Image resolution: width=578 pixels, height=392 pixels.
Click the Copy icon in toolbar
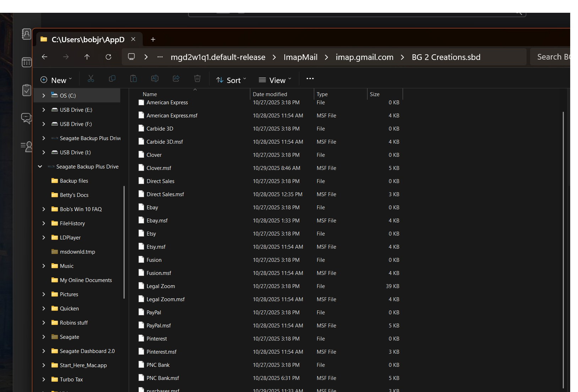[112, 79]
